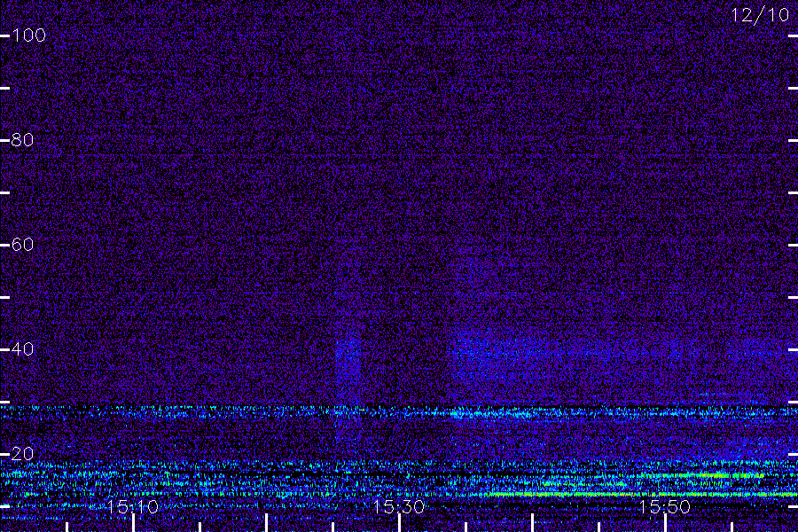Click the 40 frequency axis label
The image size is (798, 532).
coord(22,348)
